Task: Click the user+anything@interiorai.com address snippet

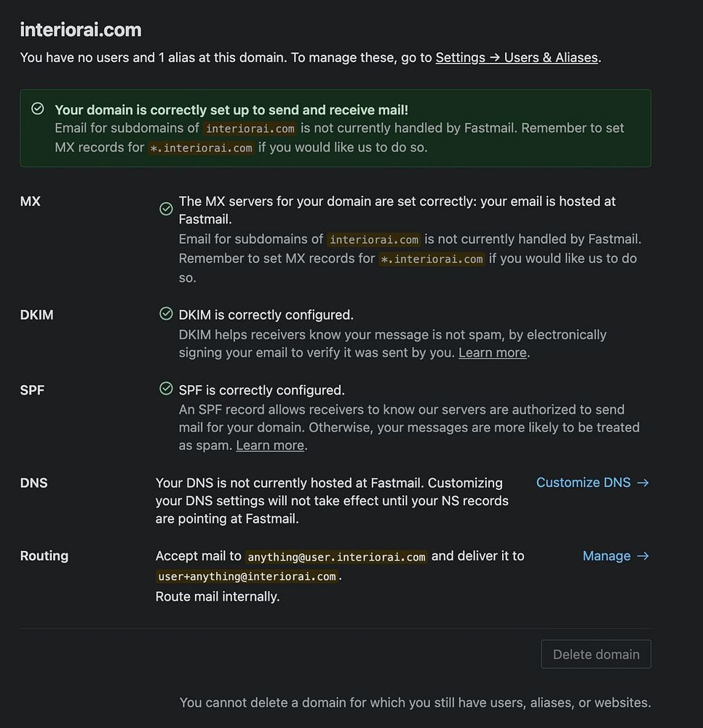Action: pyautogui.click(x=247, y=577)
